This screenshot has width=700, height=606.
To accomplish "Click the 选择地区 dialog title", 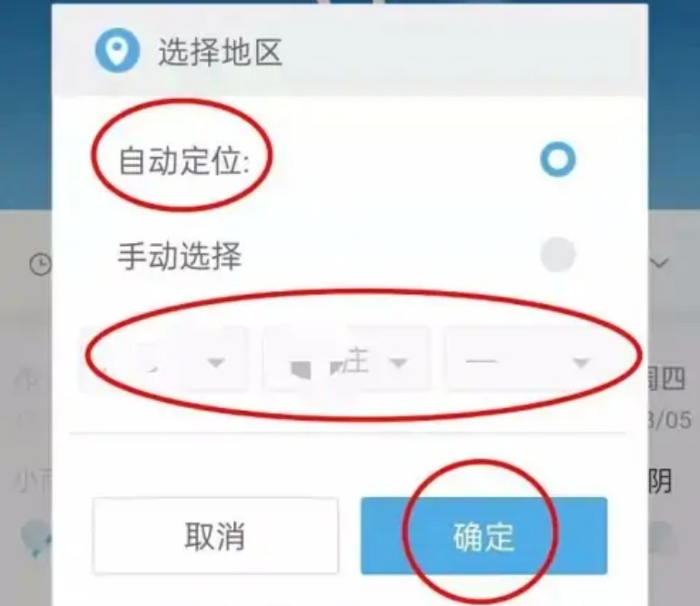I will click(220, 53).
